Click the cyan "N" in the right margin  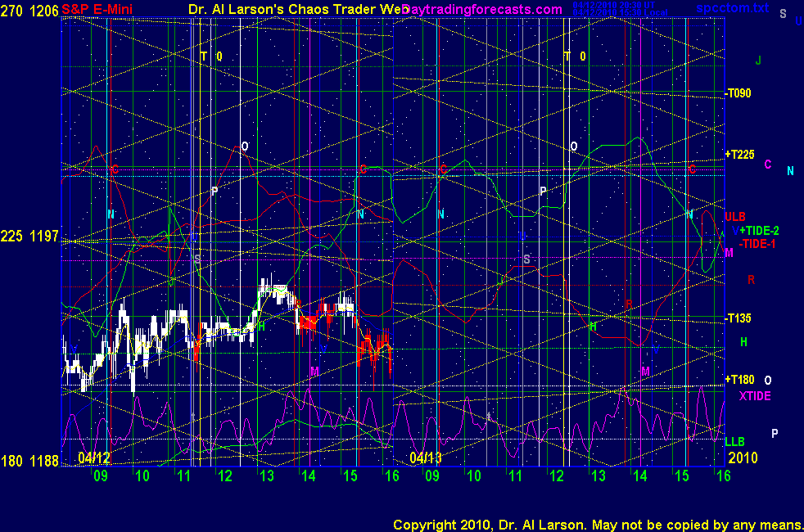pos(790,171)
